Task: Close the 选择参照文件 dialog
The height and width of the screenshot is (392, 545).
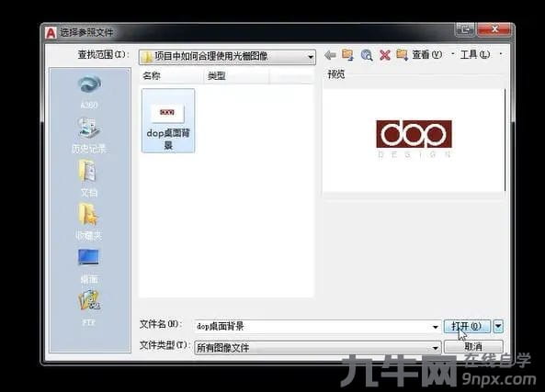Action: [x=494, y=29]
